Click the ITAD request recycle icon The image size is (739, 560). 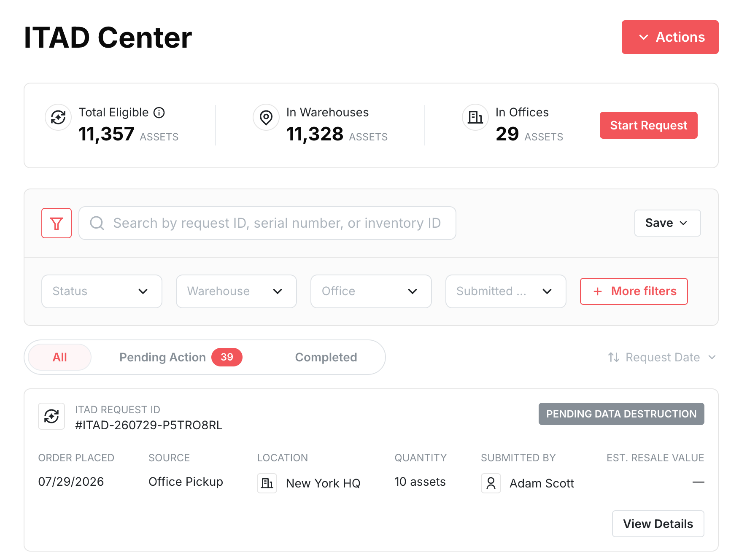(x=51, y=416)
